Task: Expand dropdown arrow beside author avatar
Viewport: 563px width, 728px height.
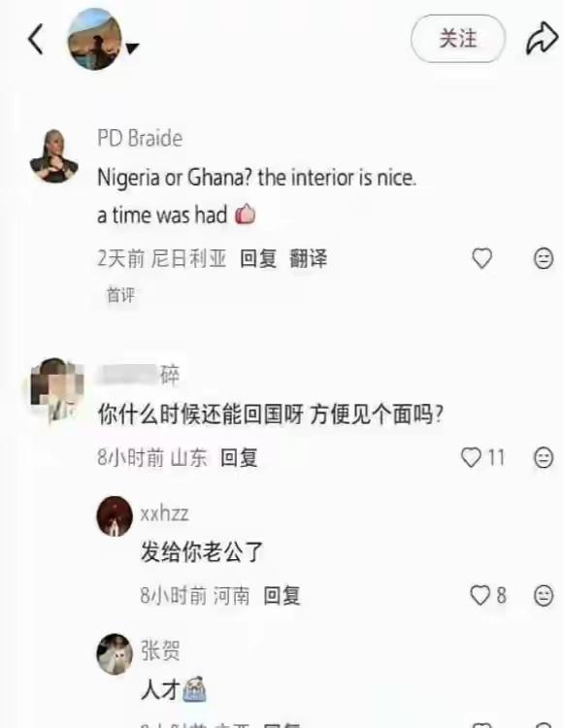Action: click(132, 48)
